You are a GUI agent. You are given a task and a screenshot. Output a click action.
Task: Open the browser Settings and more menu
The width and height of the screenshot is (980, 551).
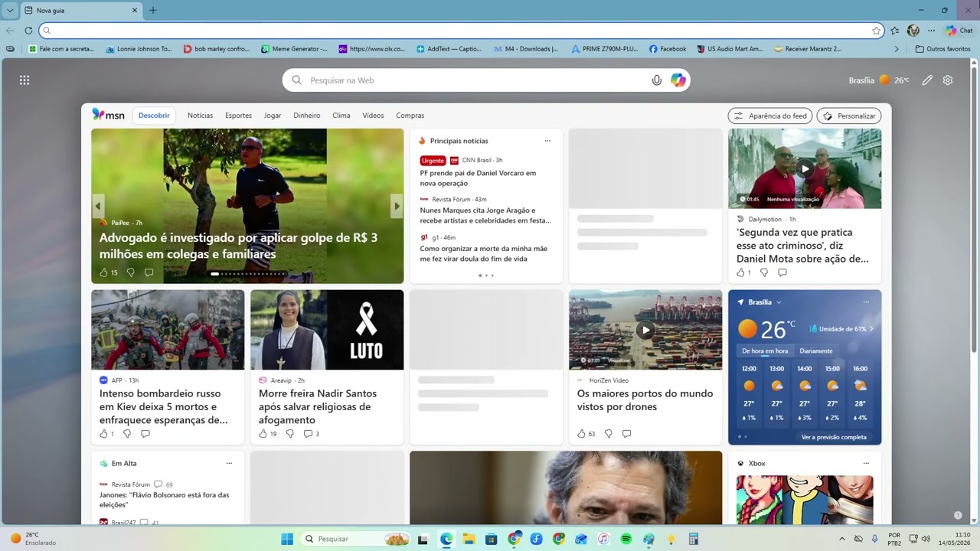[931, 31]
